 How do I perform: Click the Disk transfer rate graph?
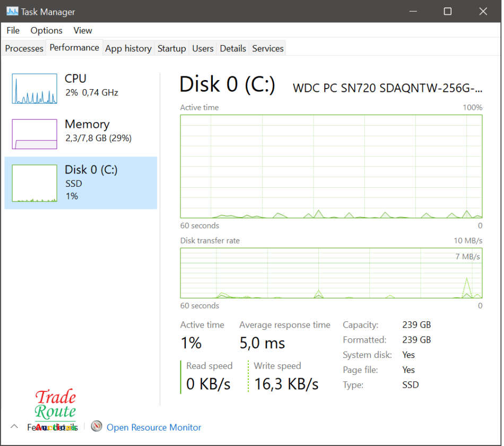(331, 273)
